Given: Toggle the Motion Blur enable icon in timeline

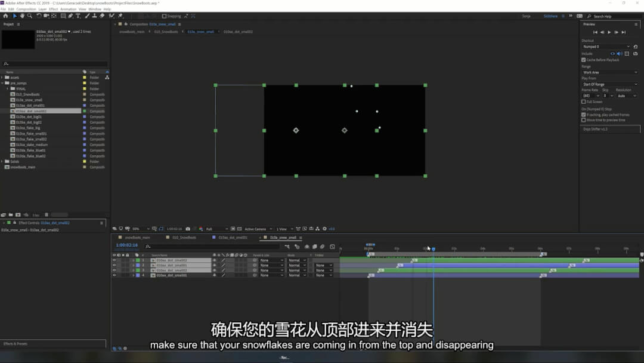Looking at the screenshot, I should coord(323,247).
